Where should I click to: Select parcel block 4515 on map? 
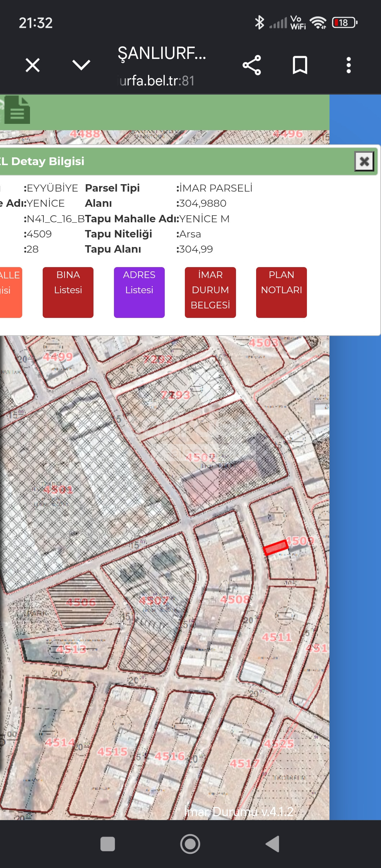(112, 752)
